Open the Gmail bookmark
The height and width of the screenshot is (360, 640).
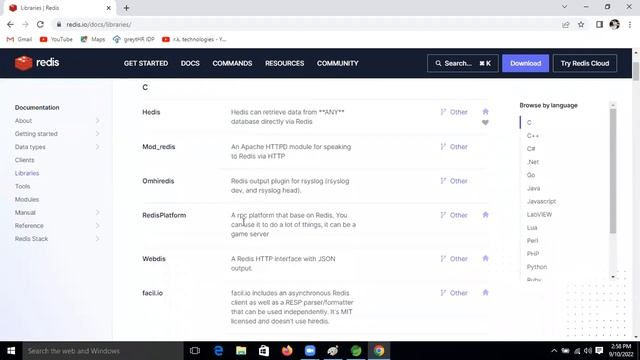19,39
